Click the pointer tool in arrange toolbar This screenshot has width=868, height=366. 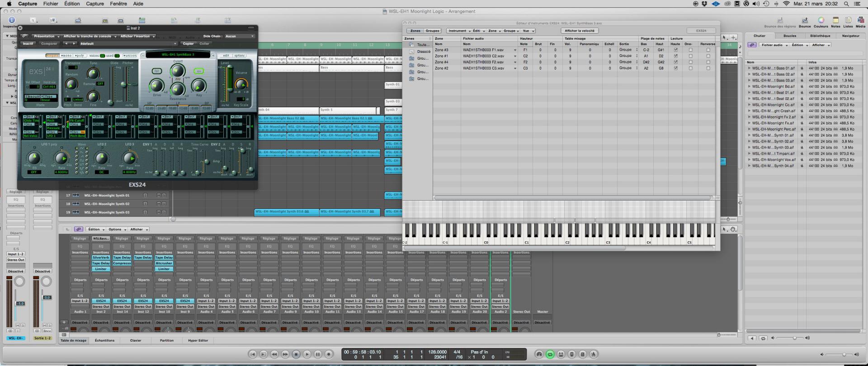(x=725, y=38)
